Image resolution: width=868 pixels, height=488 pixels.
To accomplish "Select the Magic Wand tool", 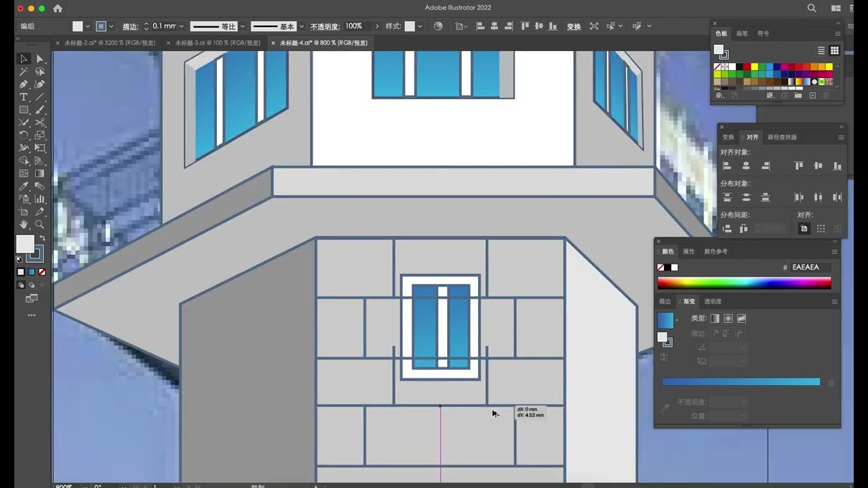I will [24, 72].
